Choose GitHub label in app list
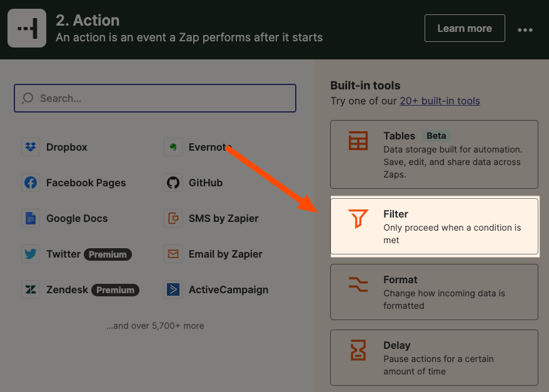 pyautogui.click(x=206, y=183)
